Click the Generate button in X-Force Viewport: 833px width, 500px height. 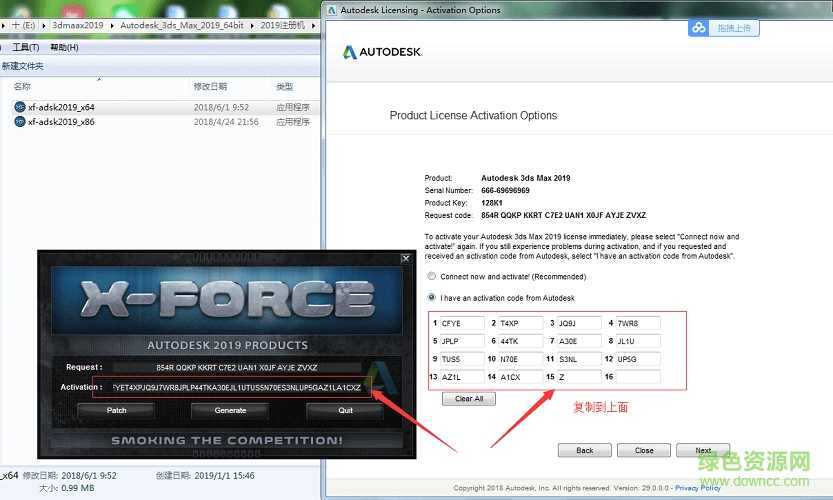point(230,410)
